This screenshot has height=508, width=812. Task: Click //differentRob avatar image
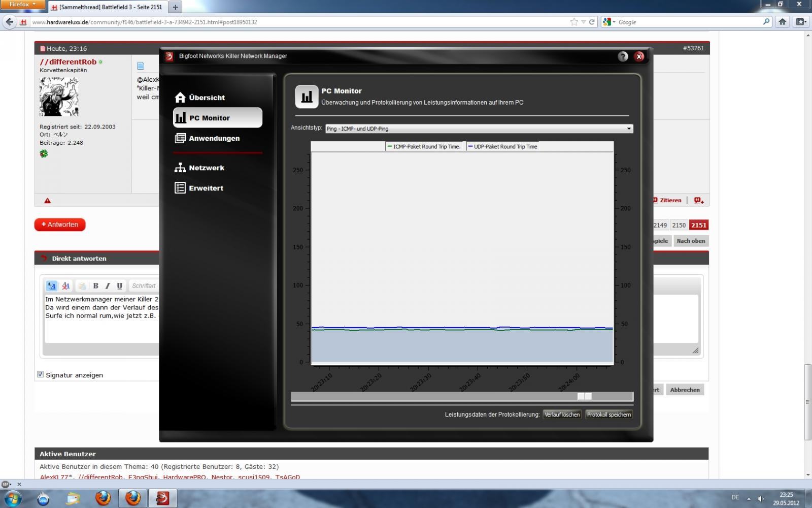click(x=59, y=97)
